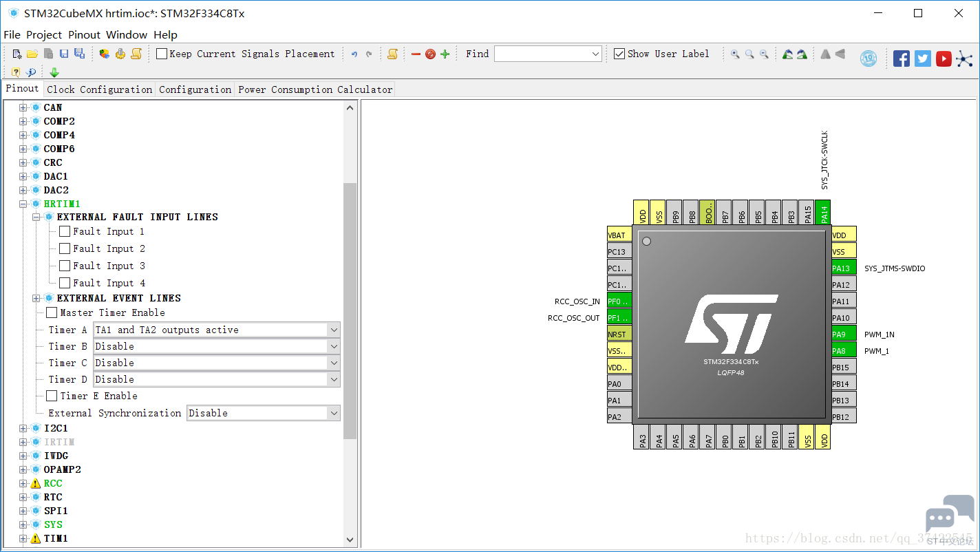Click the Undo arrow icon

pyautogui.click(x=354, y=54)
